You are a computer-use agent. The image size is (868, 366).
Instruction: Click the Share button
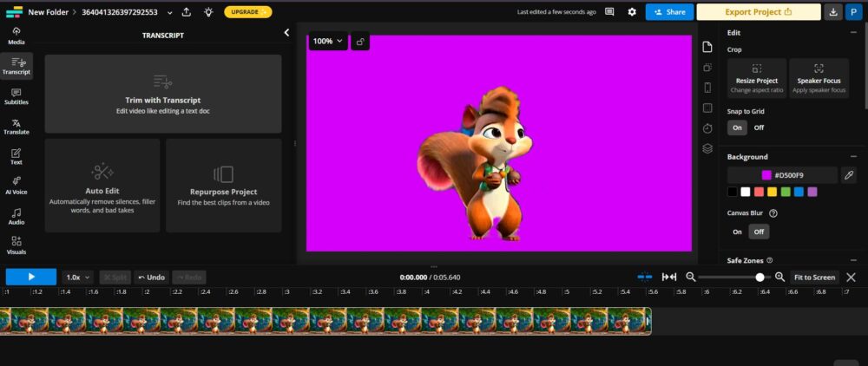pyautogui.click(x=669, y=11)
